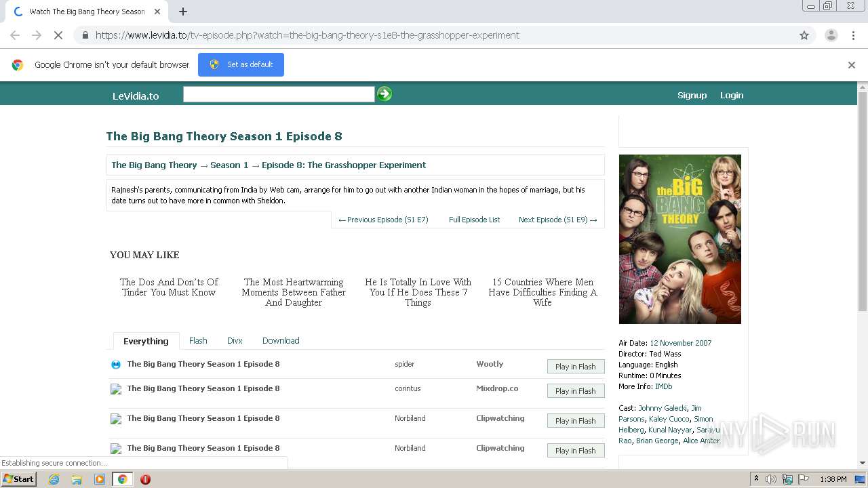Viewport: 868px width, 488px height.
Task: Open the Windows Start button
Action: point(18,479)
